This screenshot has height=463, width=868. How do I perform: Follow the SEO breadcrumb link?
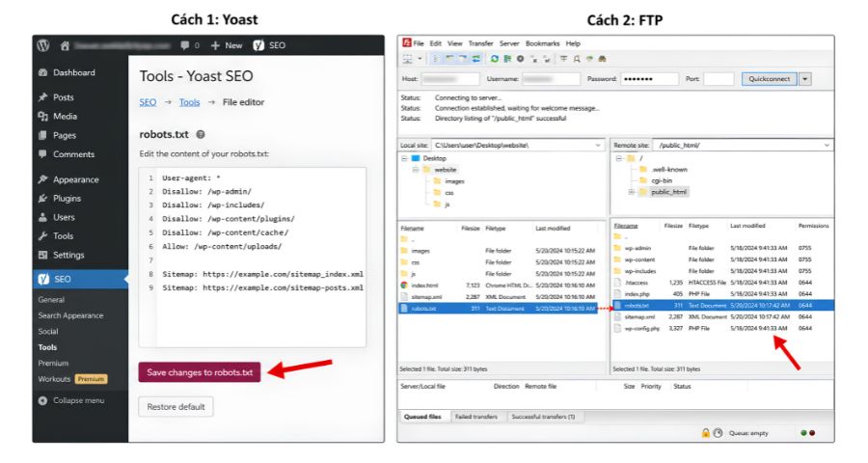tap(148, 102)
